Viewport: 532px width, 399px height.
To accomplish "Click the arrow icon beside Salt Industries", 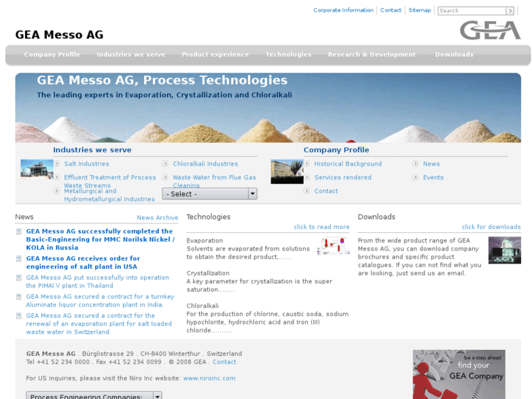I will [57, 164].
